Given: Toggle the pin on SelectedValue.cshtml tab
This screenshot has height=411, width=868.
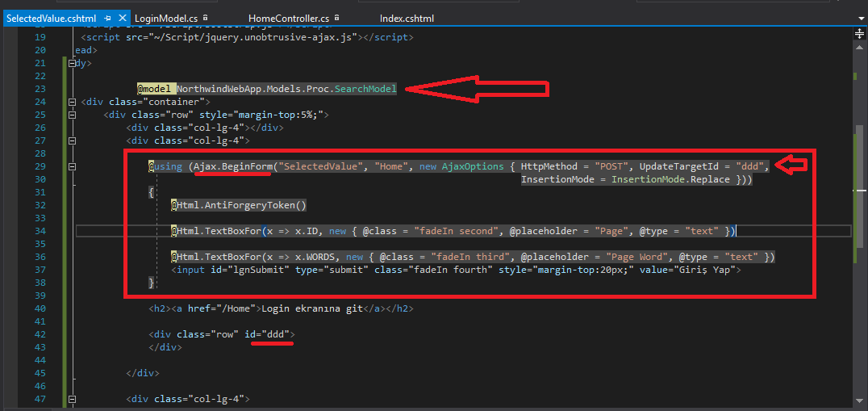Looking at the screenshot, I should click(x=107, y=17).
